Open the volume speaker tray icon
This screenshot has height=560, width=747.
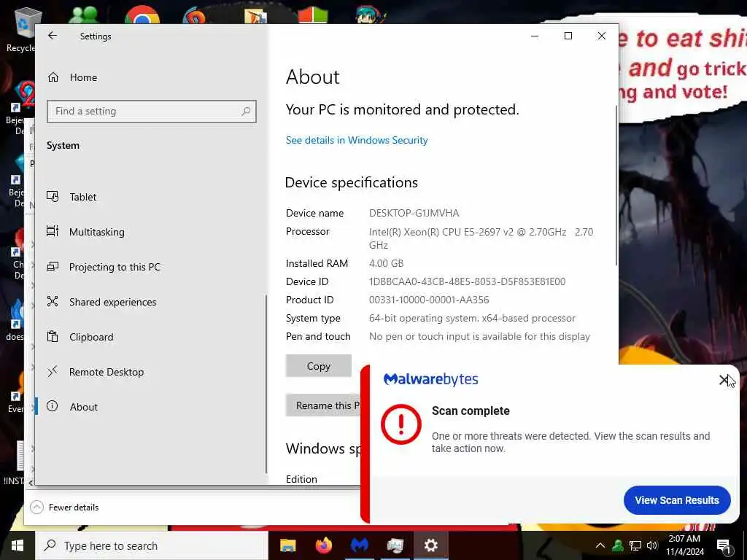[x=651, y=545]
